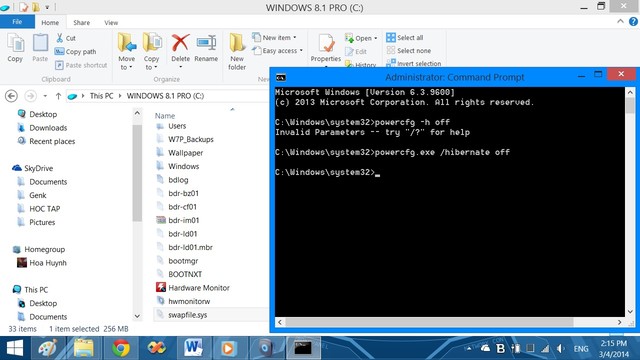Open Windows Start button
The width and height of the screenshot is (640, 360).
coord(15,348)
